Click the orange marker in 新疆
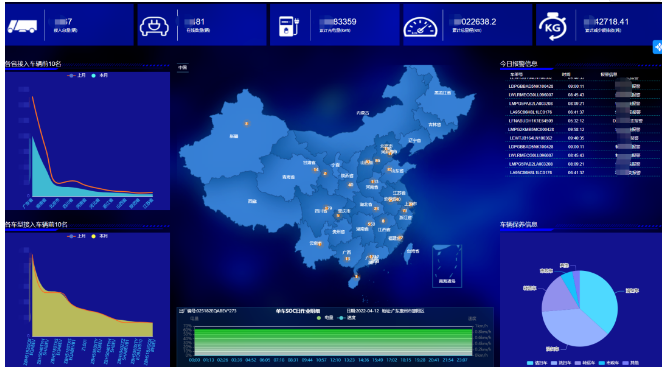Image resolution: width=665 pixels, height=373 pixels. click(246, 123)
